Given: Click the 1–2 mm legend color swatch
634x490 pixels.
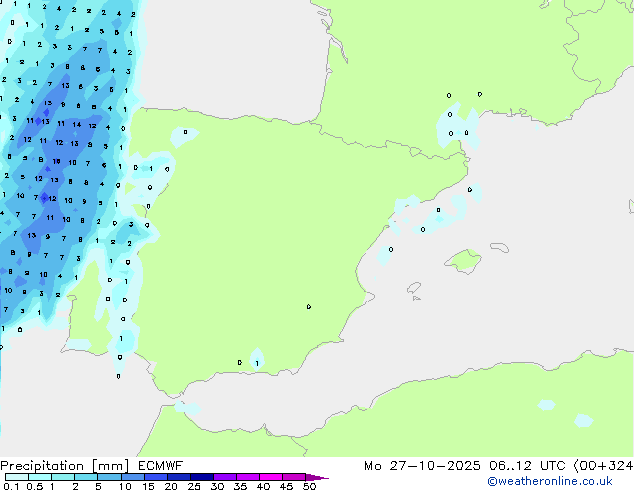Looking at the screenshot, I should coord(63,477).
